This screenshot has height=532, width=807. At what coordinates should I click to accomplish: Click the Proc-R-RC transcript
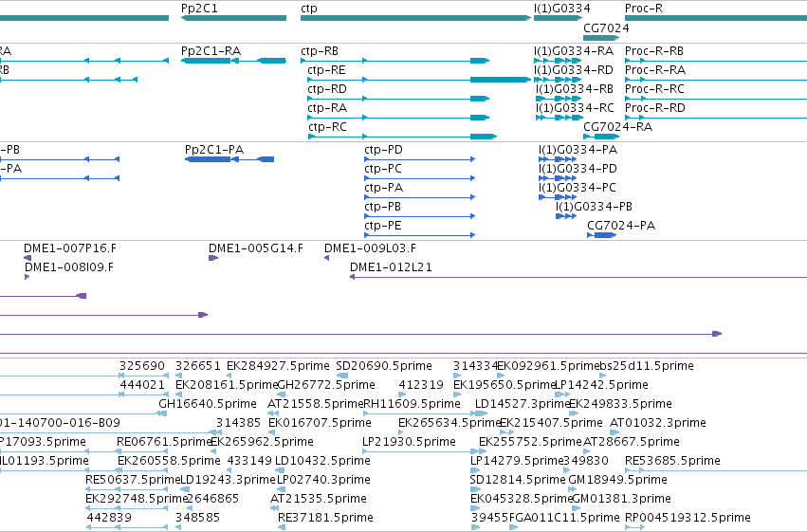(716, 99)
